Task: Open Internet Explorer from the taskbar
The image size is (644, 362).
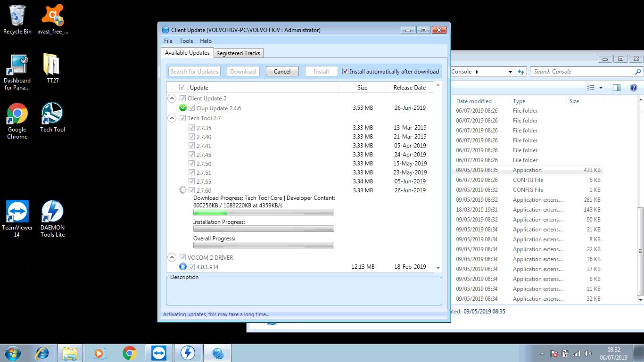Action: [x=42, y=353]
